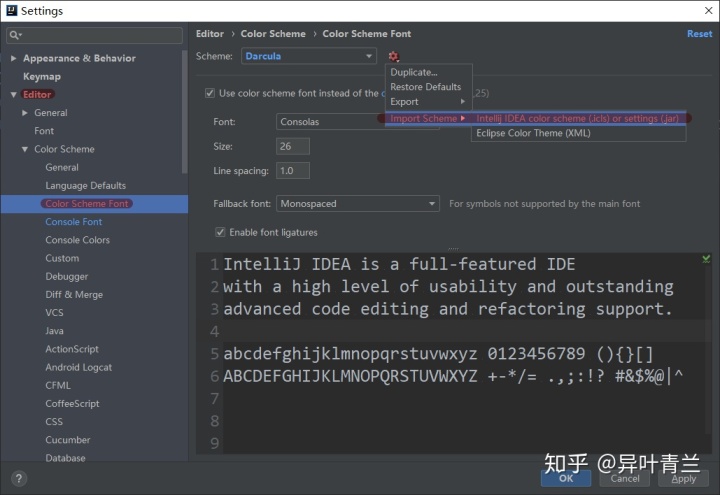The height and width of the screenshot is (495, 720).
Task: Select CFML tree item
Action: pos(58,385)
